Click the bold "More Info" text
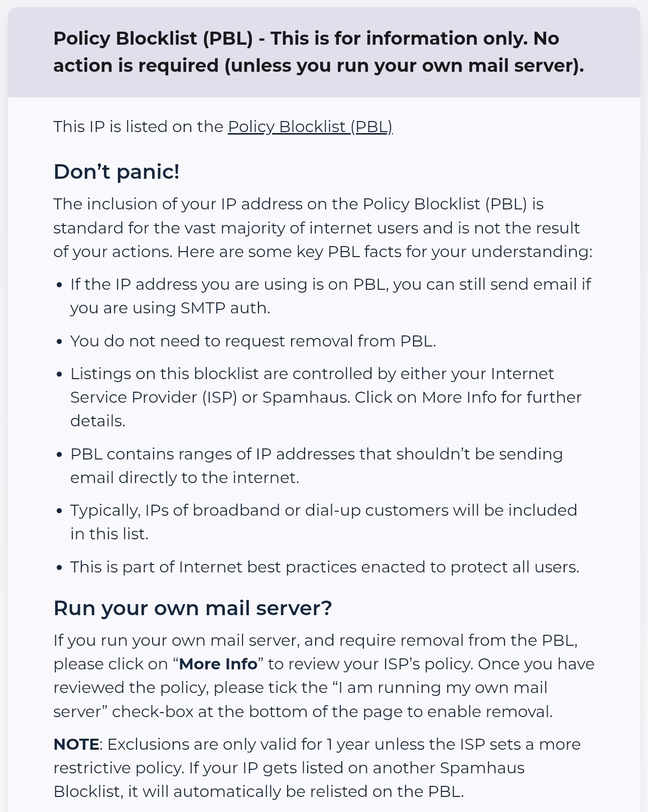The width and height of the screenshot is (648, 812). (218, 664)
